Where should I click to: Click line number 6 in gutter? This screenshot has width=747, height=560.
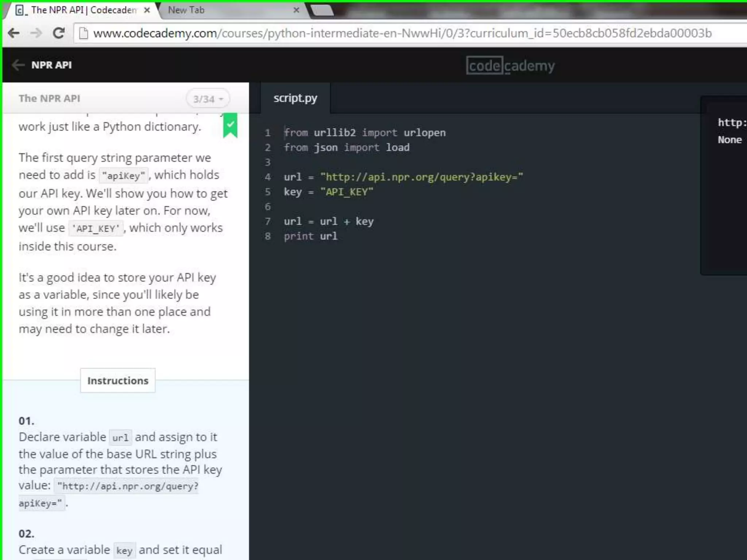(268, 207)
